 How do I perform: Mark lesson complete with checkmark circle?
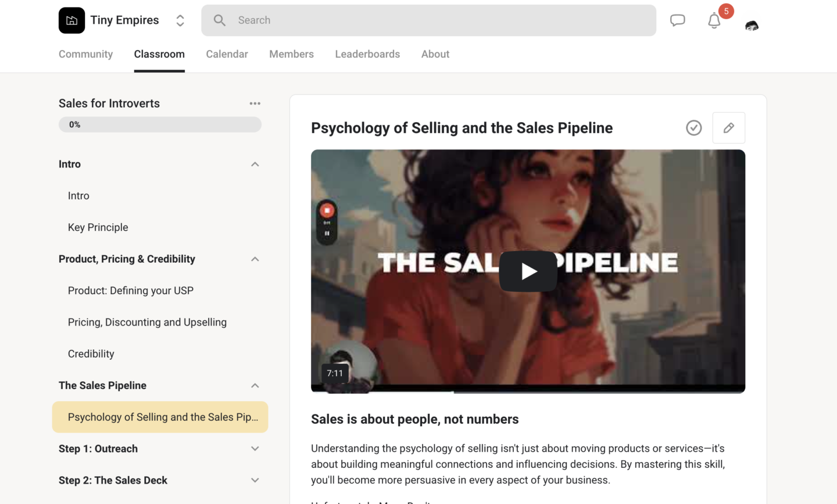click(x=693, y=128)
